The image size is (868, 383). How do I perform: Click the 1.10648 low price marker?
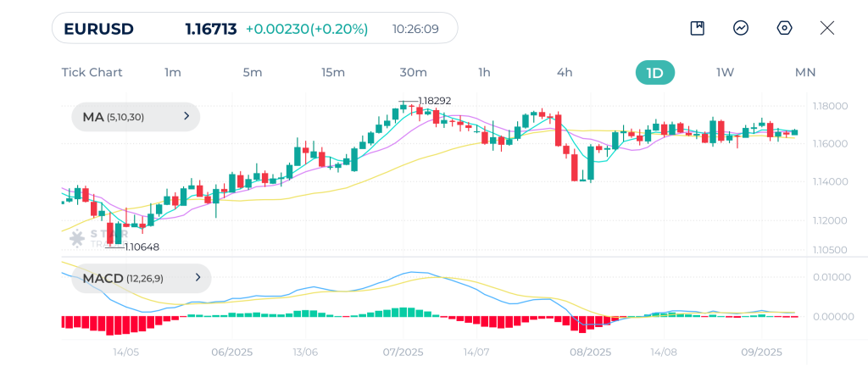[x=142, y=247]
